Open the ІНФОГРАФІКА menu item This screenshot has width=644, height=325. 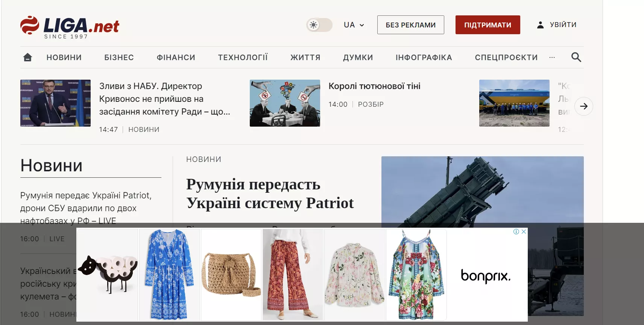click(x=424, y=57)
